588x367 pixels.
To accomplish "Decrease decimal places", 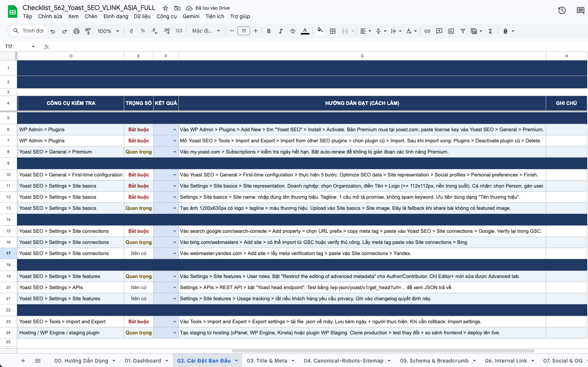I will pos(154,31).
